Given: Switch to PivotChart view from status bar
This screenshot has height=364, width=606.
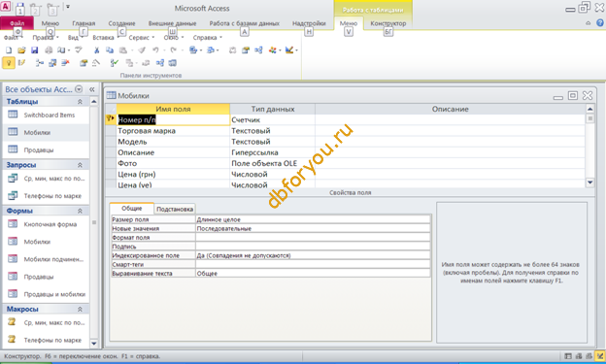Looking at the screenshot, I should 589,356.
